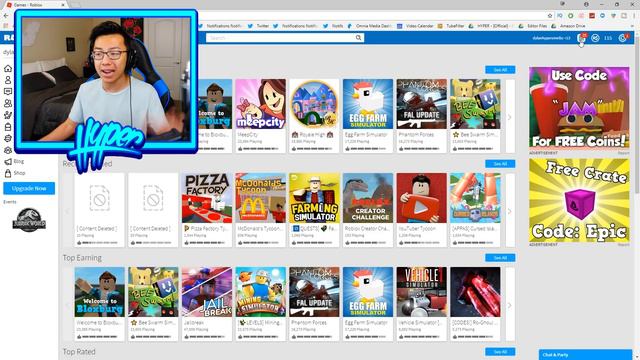Screen dimensions: 640x360
Task: Open Egg Farm Simulator in first row
Action: click(x=368, y=116)
